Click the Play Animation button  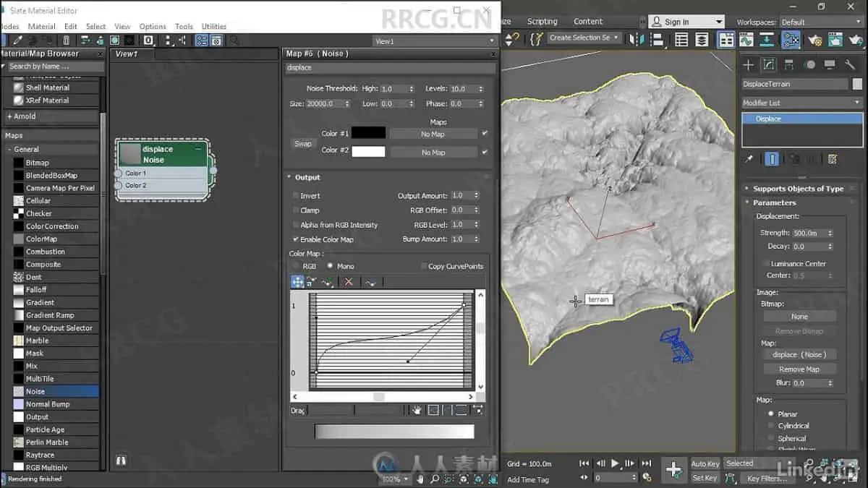(x=615, y=463)
